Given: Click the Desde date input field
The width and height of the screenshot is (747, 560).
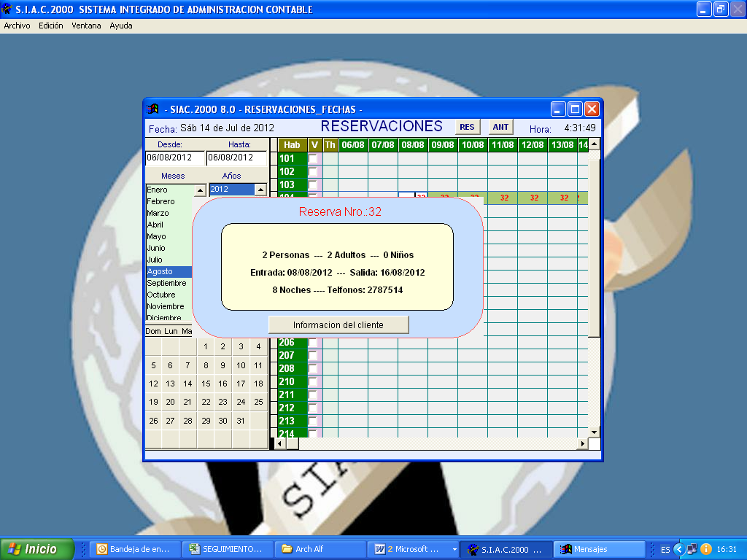Looking at the screenshot, I should coord(174,157).
